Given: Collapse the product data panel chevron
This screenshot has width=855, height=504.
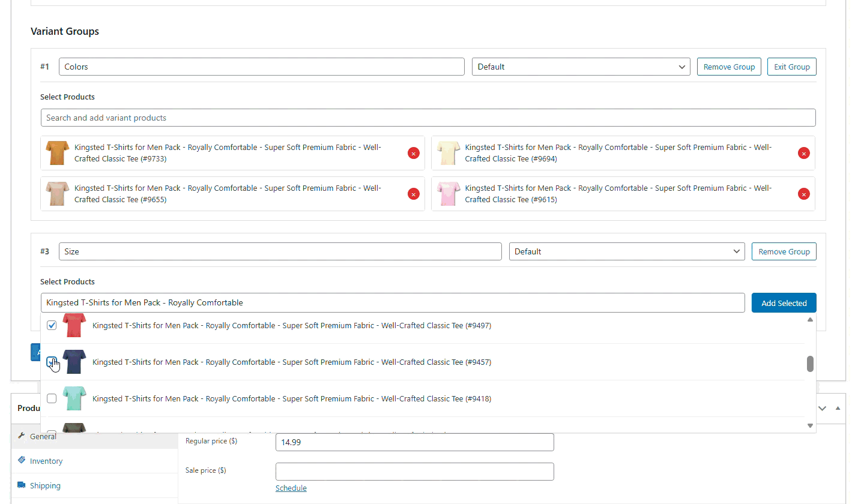Looking at the screenshot, I should click(x=823, y=408).
